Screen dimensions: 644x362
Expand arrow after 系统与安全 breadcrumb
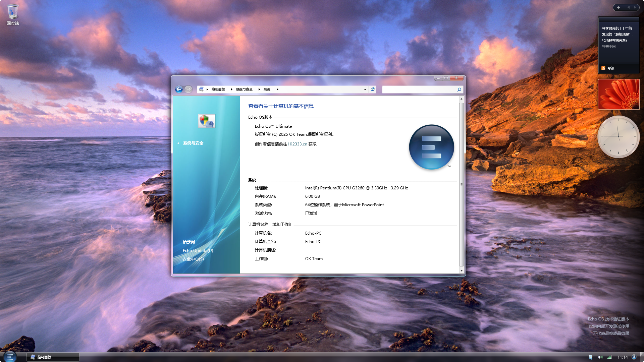click(x=259, y=89)
